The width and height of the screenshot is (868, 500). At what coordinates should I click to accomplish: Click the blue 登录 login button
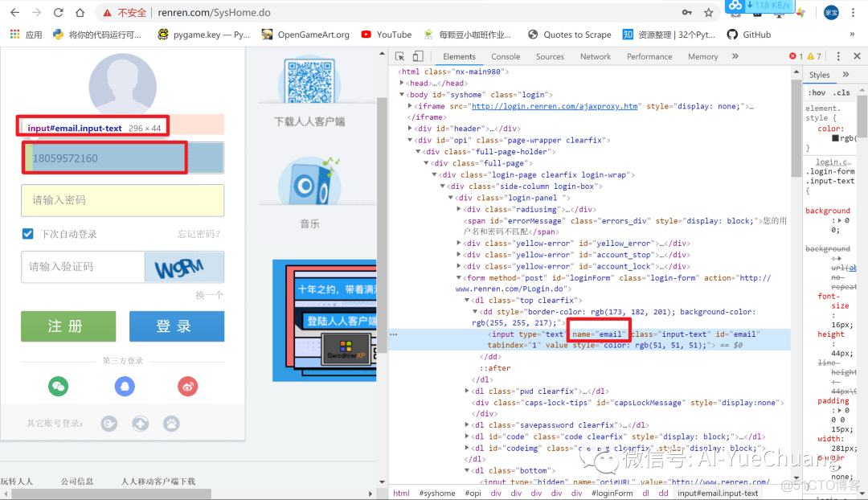click(177, 326)
